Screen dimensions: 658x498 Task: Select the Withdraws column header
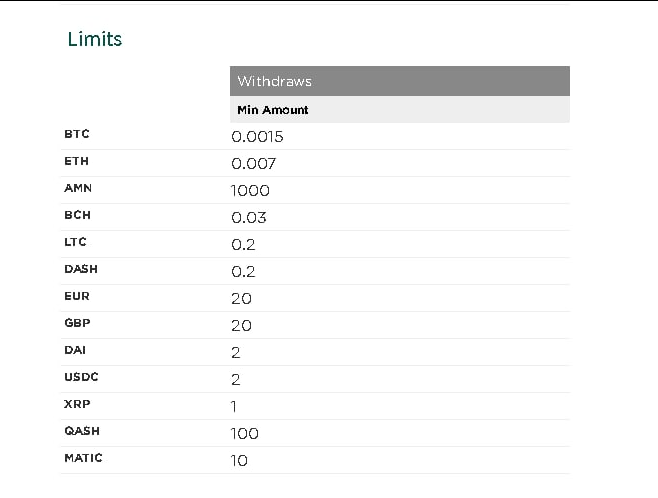(x=274, y=81)
